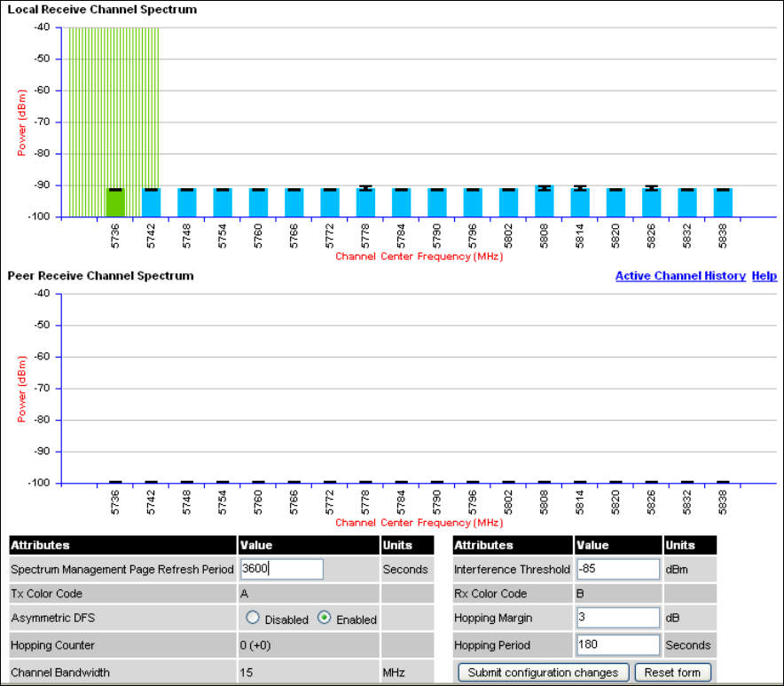784x686 pixels.
Task: Focus the Hopping Margin input field
Action: pos(618,618)
